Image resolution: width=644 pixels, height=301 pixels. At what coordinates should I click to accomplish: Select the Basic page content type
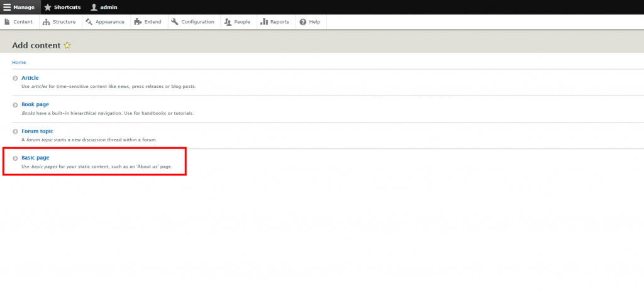[x=35, y=157]
